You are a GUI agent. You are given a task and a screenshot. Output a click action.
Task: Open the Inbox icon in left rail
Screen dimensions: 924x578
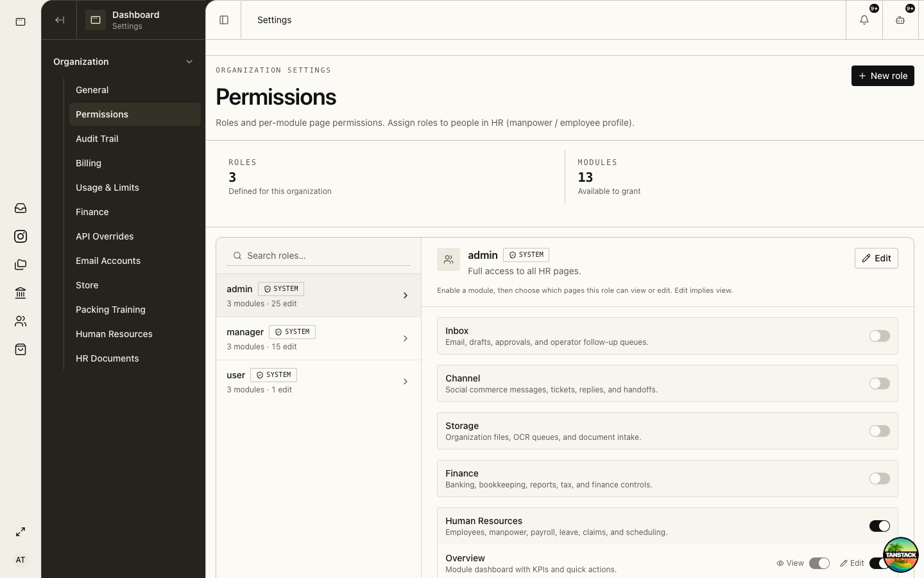click(21, 208)
